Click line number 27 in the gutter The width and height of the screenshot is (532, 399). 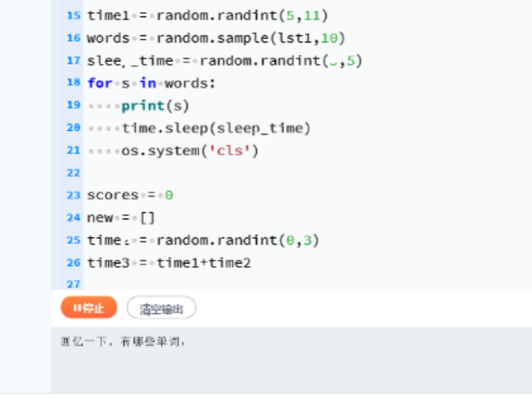pos(73,284)
